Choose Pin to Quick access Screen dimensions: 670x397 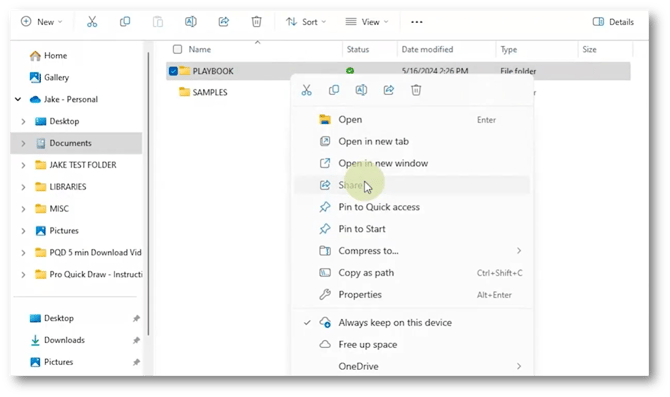(412, 207)
